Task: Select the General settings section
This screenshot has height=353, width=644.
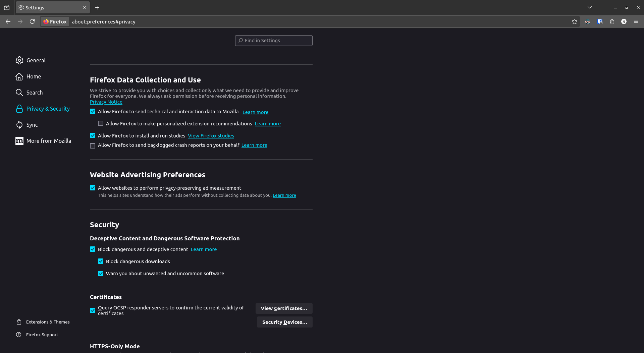Action: (x=36, y=60)
